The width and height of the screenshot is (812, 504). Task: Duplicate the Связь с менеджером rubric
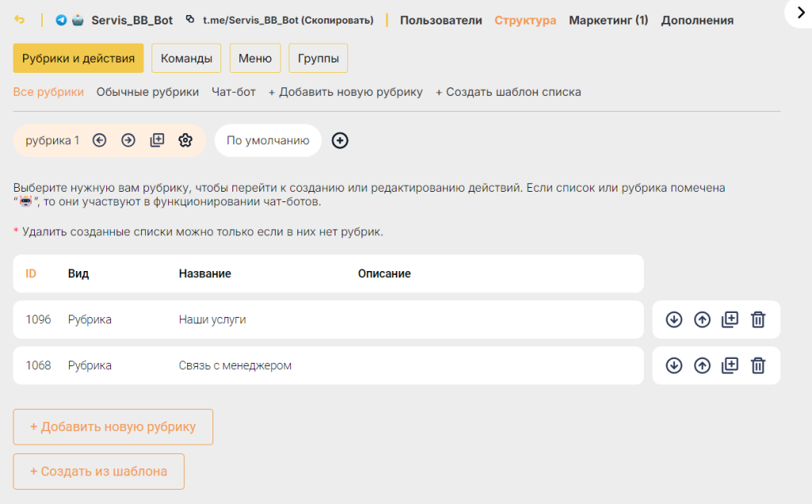tap(730, 365)
